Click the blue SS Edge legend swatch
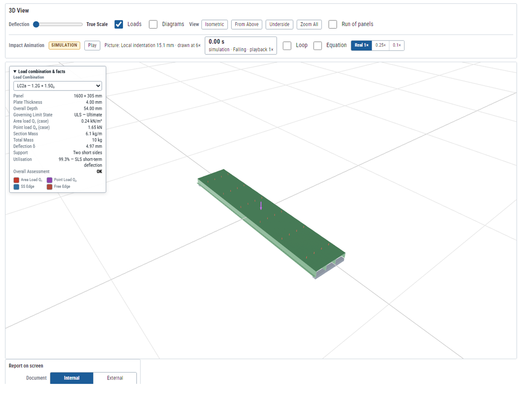 click(x=16, y=187)
